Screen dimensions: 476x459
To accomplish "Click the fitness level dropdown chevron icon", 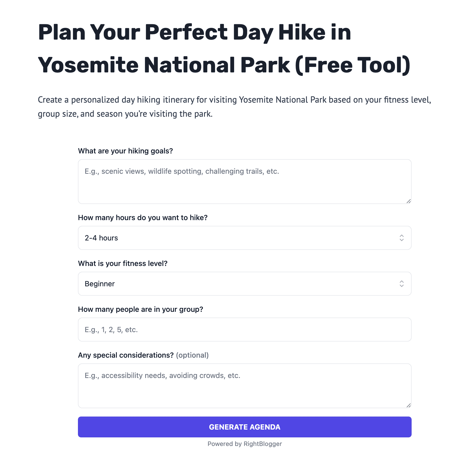I will (401, 284).
